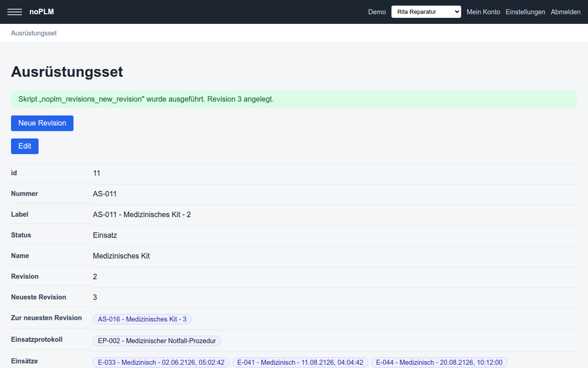Go to the noPLM home logo
Screen dimensions: 588x368
tap(42, 12)
